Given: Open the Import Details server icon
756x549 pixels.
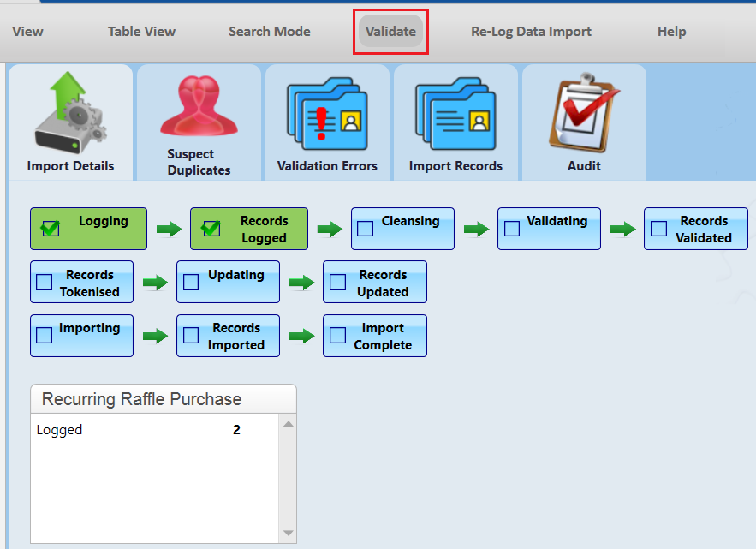Looking at the screenshot, I should 70,113.
